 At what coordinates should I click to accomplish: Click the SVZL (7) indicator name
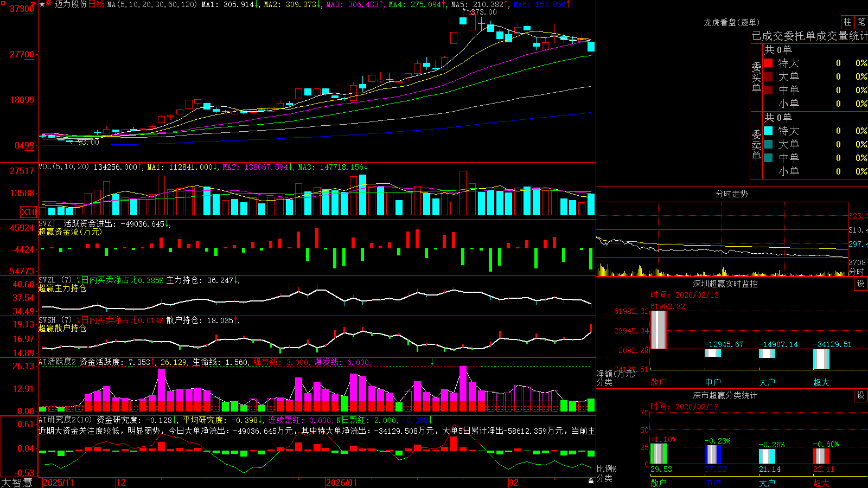pos(55,280)
